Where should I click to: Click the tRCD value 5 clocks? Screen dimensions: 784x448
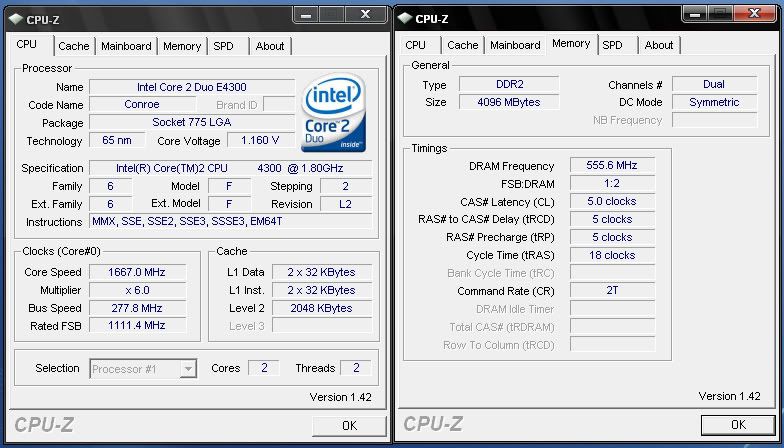coord(612,220)
